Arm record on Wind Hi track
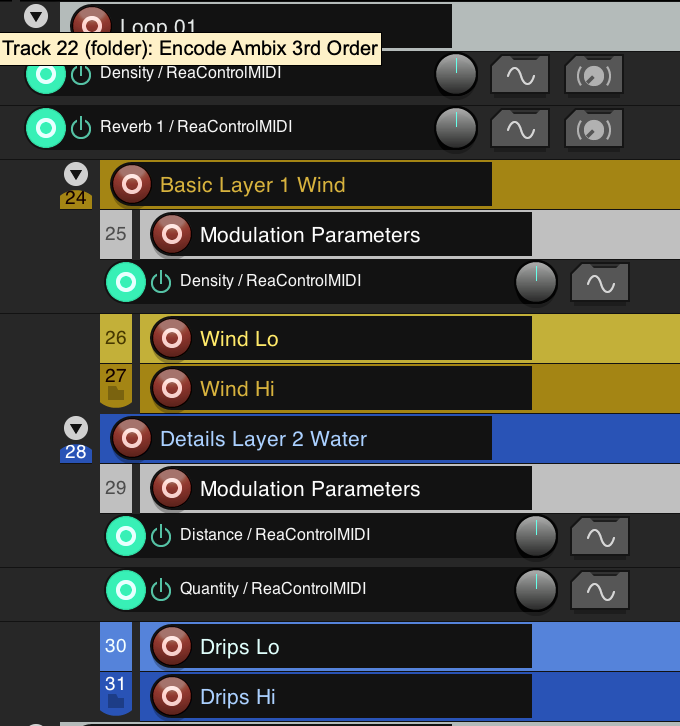 click(171, 387)
